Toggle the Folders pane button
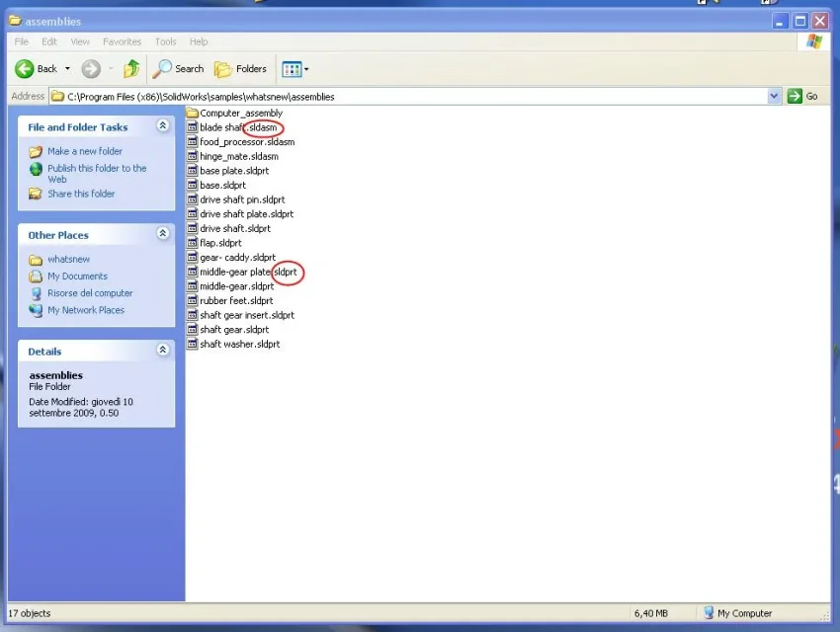The width and height of the screenshot is (840, 632). tap(240, 69)
